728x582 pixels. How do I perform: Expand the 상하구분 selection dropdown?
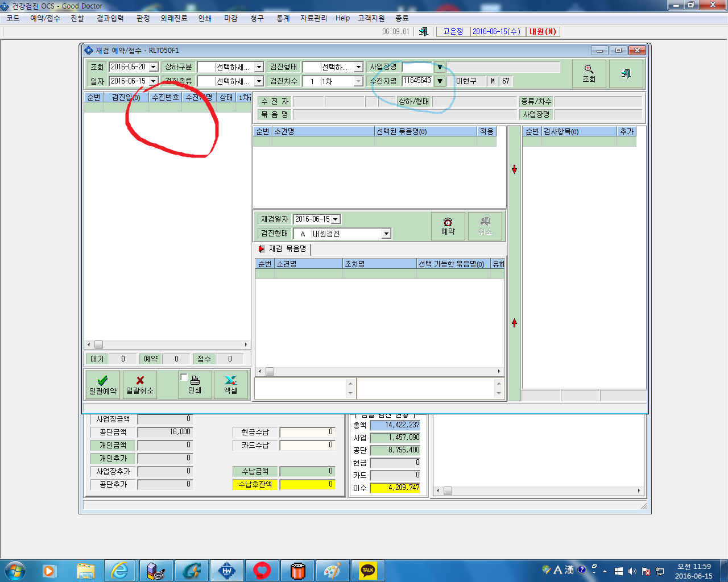click(259, 67)
